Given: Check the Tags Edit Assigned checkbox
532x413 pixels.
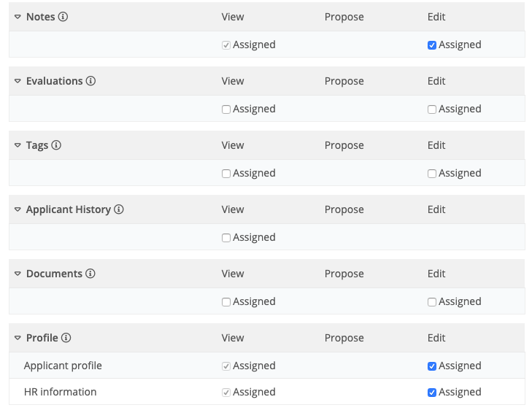Looking at the screenshot, I should [x=432, y=174].
